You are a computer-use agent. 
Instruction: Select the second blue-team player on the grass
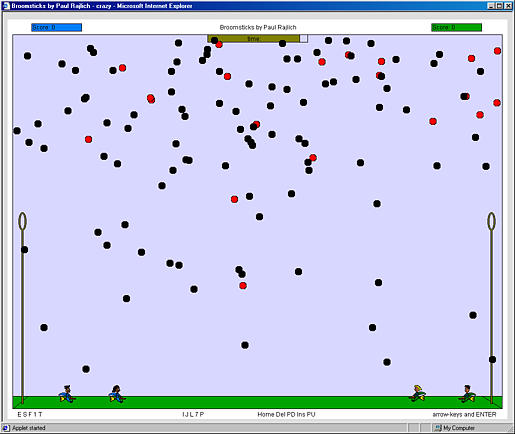117,394
